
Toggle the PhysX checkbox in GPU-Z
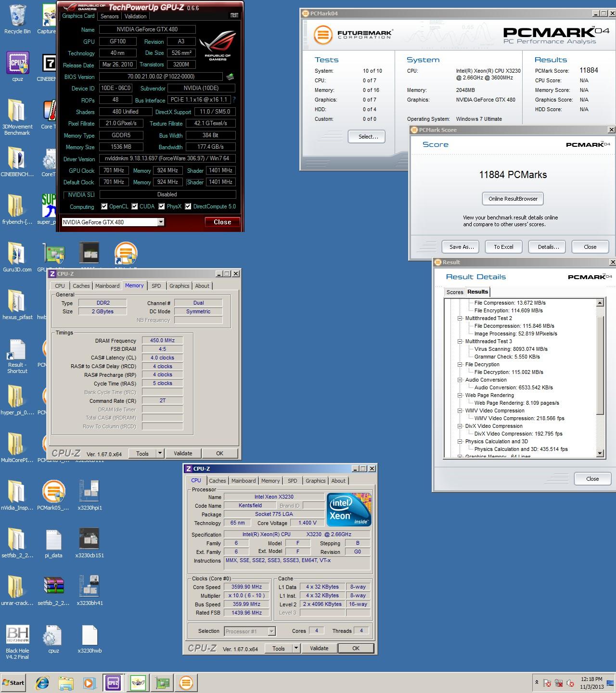[162, 206]
